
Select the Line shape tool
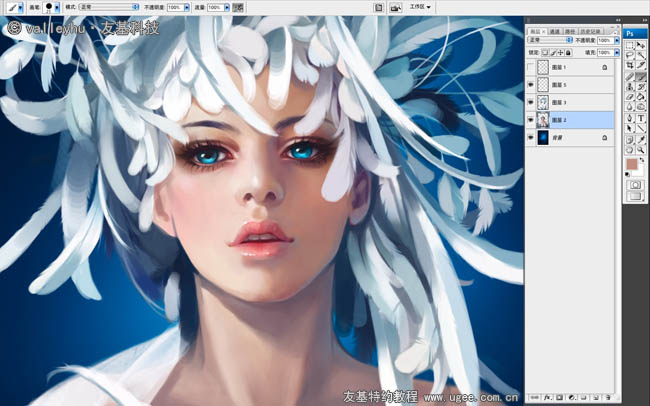[x=641, y=128]
